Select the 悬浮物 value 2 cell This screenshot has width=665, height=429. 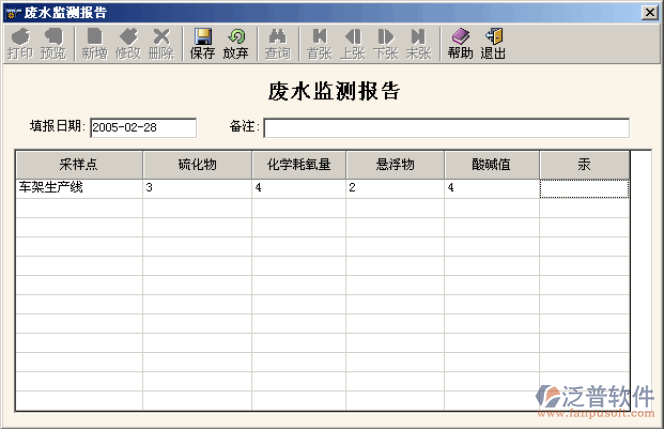click(x=395, y=188)
